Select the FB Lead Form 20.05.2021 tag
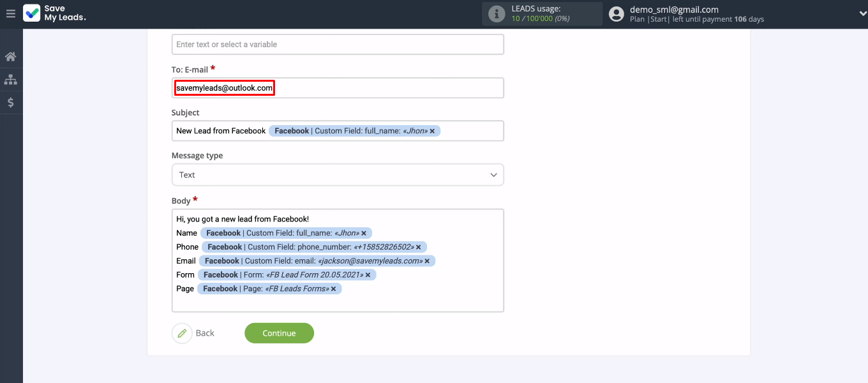The height and width of the screenshot is (383, 868). coord(287,275)
